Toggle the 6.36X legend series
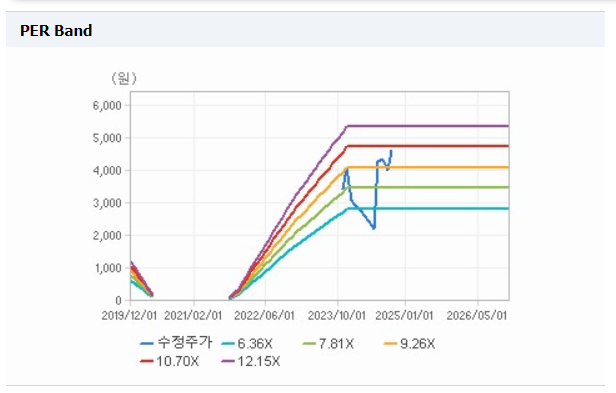This screenshot has width=616, height=393. 247,344
